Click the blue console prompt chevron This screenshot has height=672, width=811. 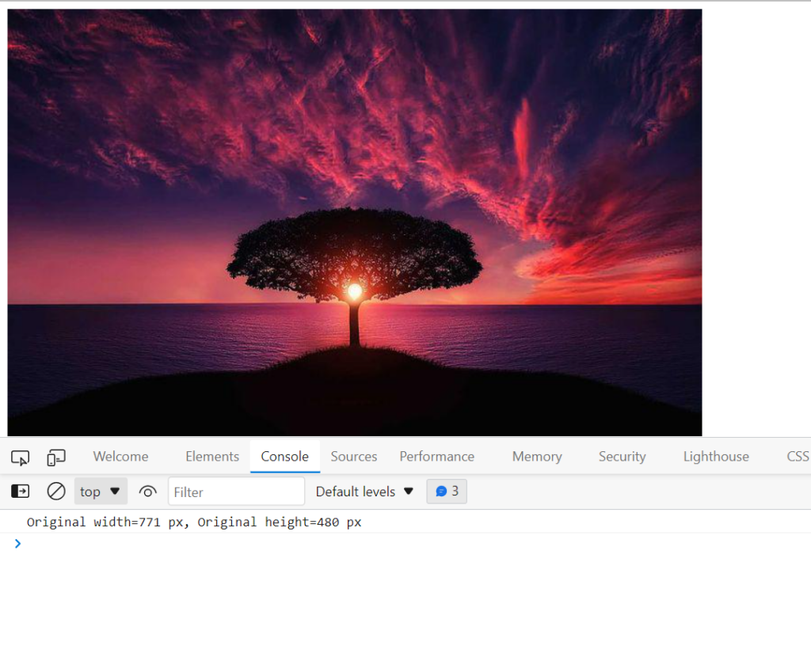(18, 544)
